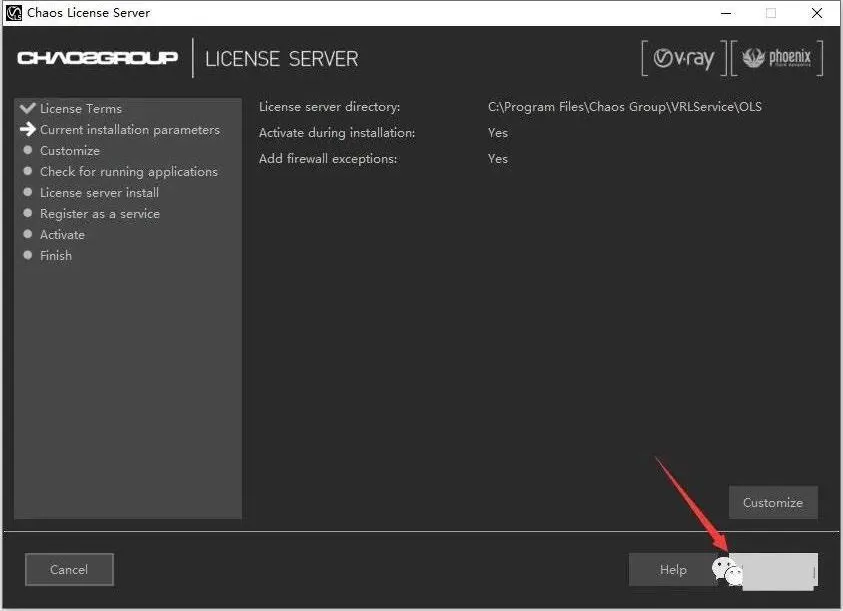Click 'Add firewall exceptions:' label
The width and height of the screenshot is (843, 611).
[x=328, y=159]
